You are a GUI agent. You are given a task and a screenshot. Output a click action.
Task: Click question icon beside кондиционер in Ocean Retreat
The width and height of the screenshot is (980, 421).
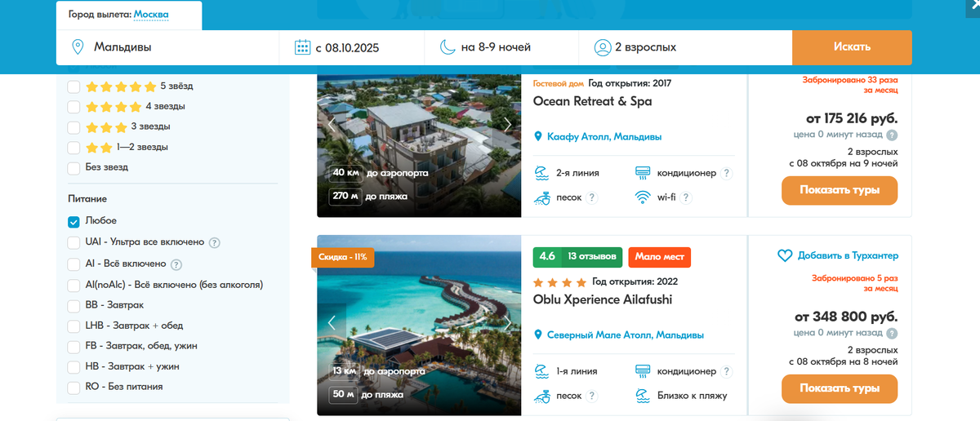(727, 173)
